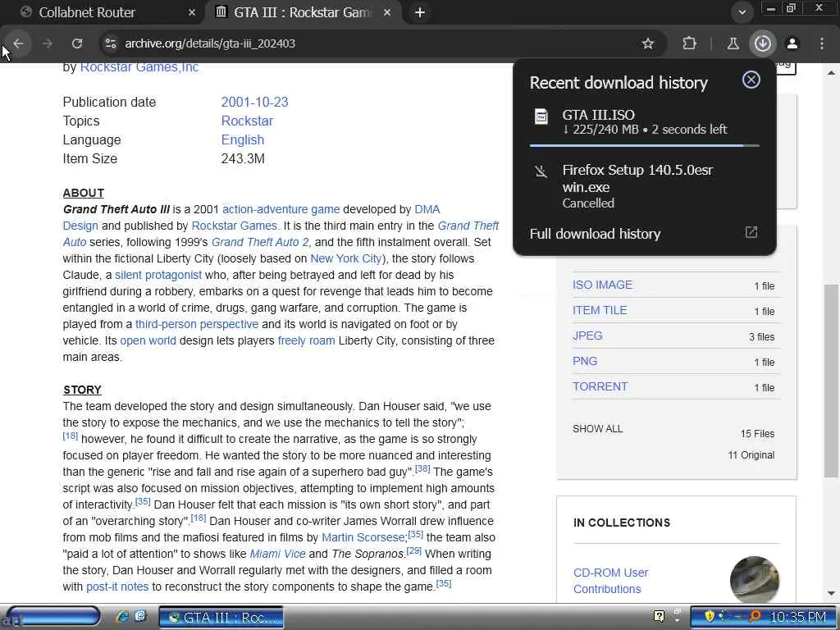Click the GTA III.ISO download progress bar

coord(645,145)
